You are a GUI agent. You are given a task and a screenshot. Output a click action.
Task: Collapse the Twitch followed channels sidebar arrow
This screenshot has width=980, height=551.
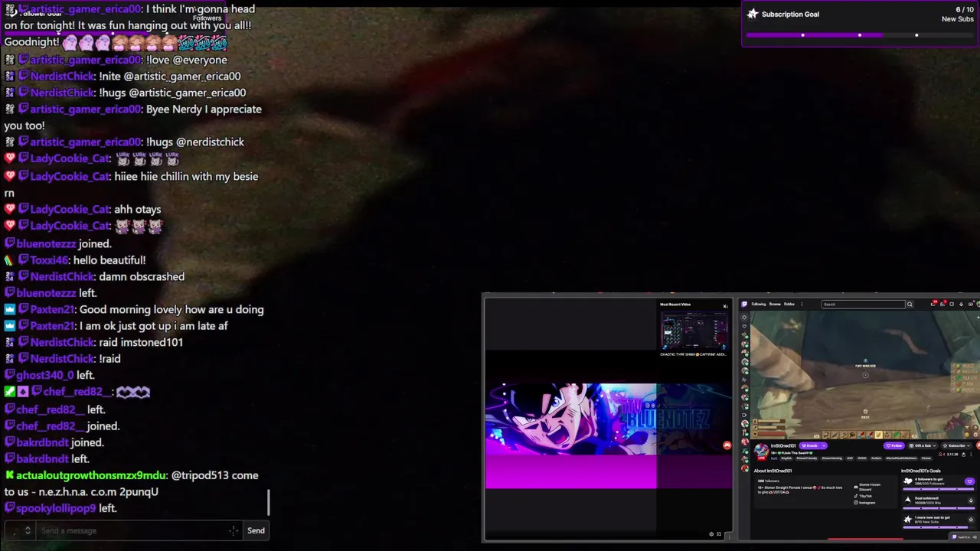744,318
